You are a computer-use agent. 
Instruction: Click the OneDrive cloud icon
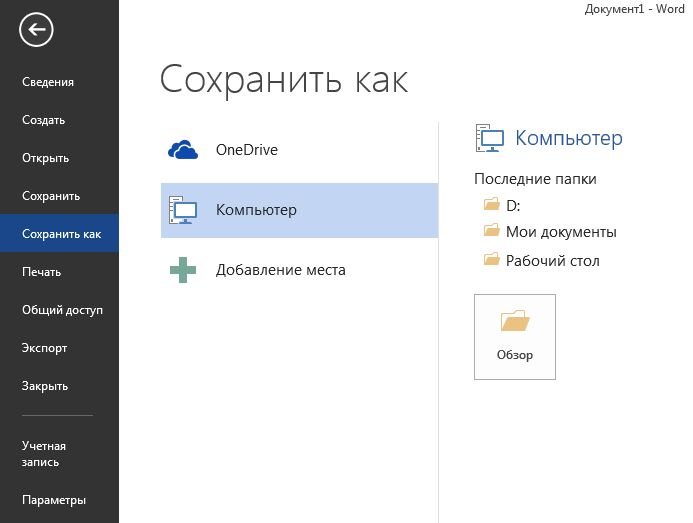tap(184, 151)
